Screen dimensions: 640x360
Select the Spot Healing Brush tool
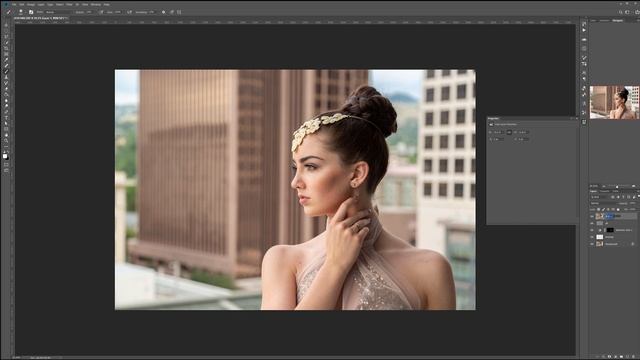point(6,65)
